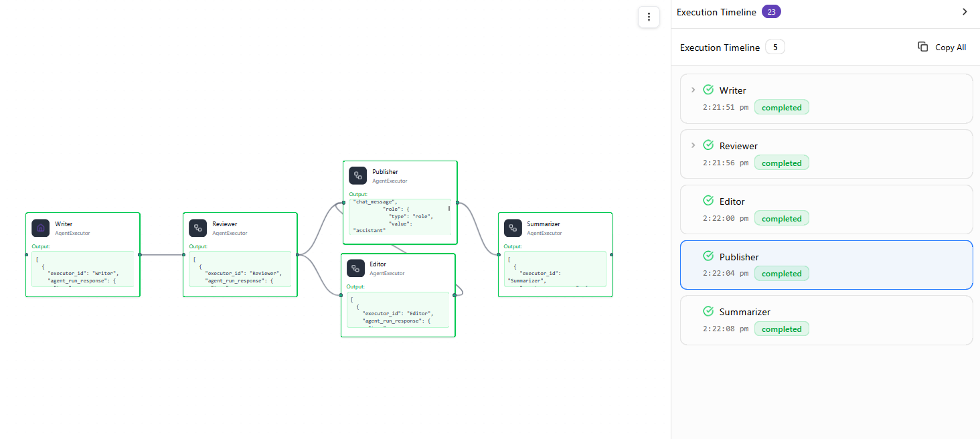Click the Summarizer node workflow icon
980x439 pixels.
pos(513,228)
